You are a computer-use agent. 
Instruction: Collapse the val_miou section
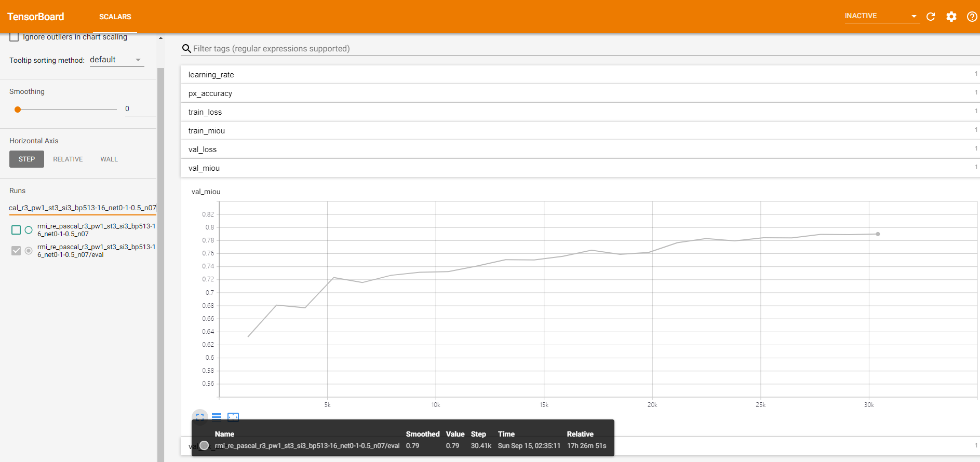pos(580,168)
